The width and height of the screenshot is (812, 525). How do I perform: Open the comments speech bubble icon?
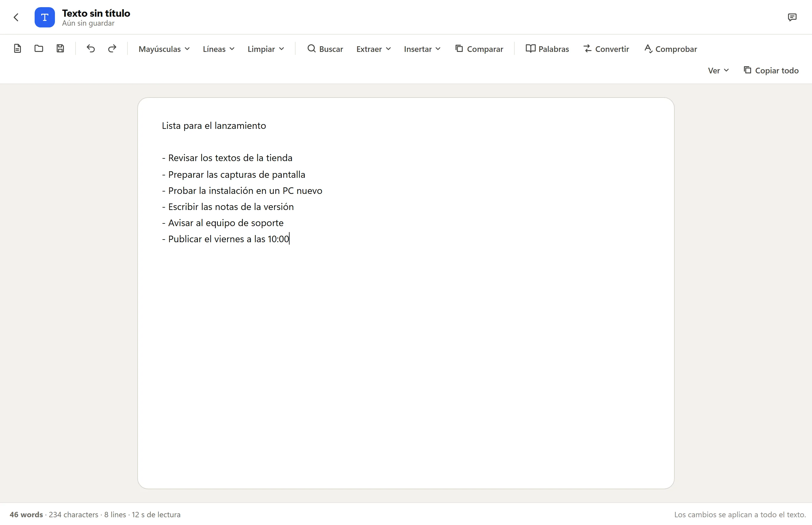point(792,17)
